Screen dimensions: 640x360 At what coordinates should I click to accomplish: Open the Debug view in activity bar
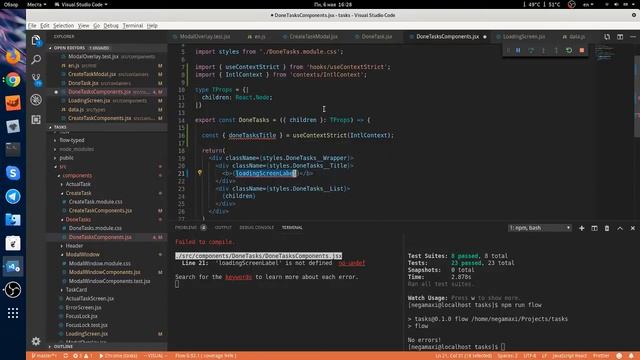coord(36,100)
